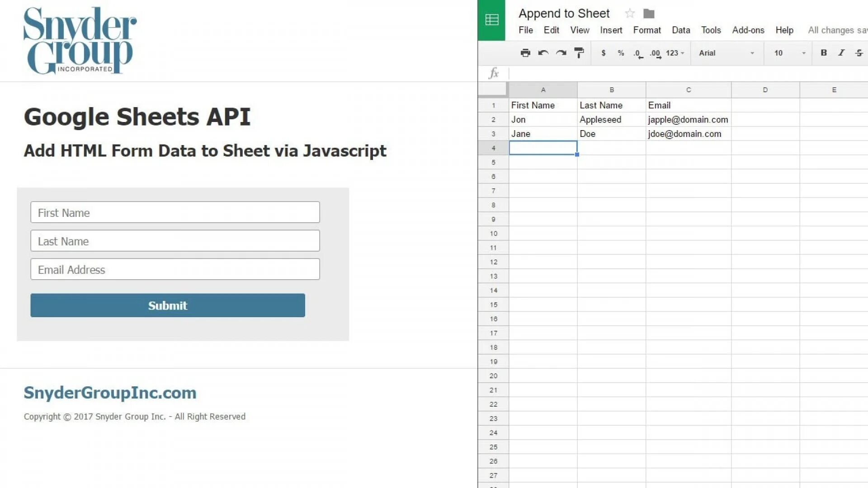Click the Snyder Group logo
Image resolution: width=868 pixels, height=488 pixels.
tap(80, 41)
